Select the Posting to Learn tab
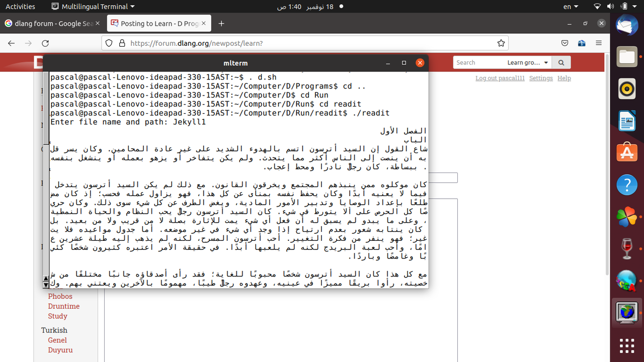 click(158, 24)
